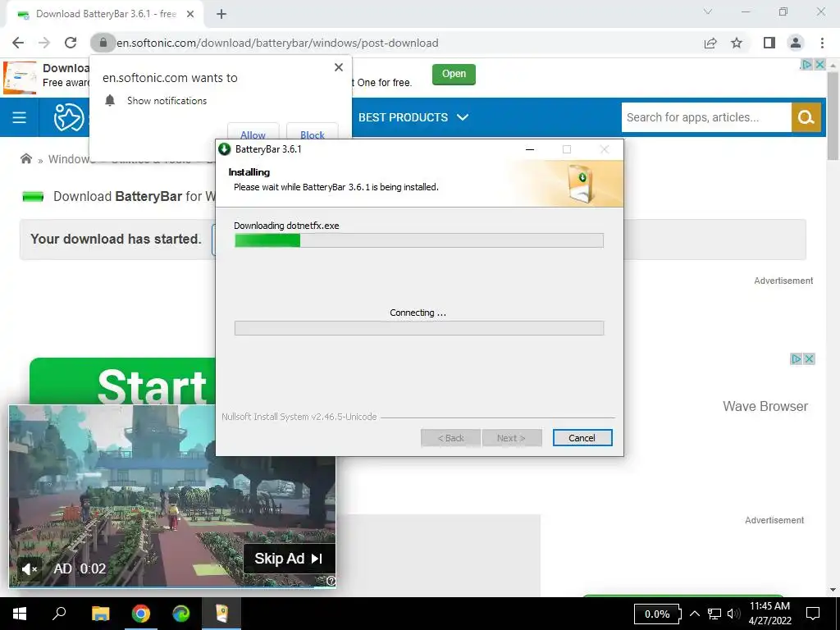Click the Wave Browser ad text
This screenshot has width=840, height=630.
(765, 406)
